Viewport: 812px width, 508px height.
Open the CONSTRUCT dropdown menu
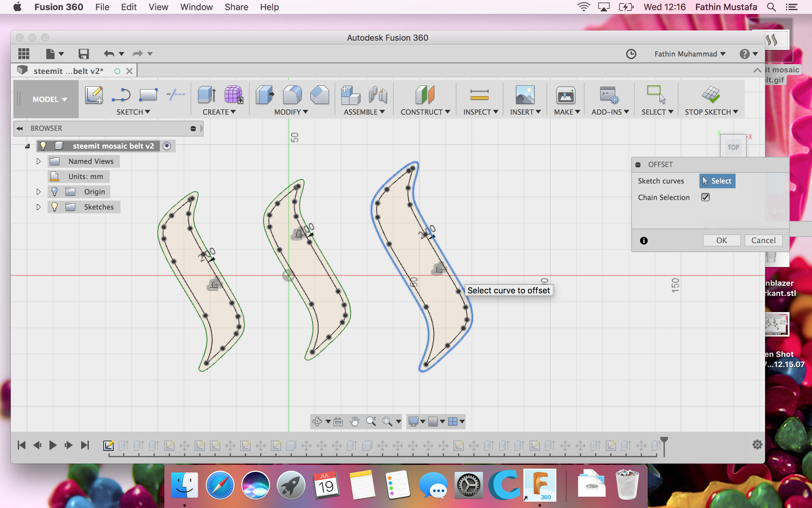425,112
